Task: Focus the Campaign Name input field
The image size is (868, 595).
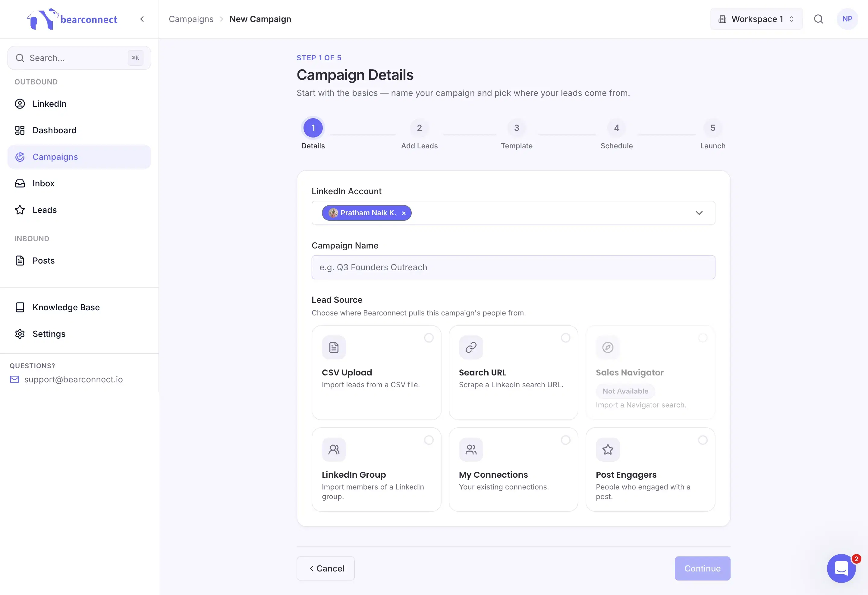Action: (513, 267)
